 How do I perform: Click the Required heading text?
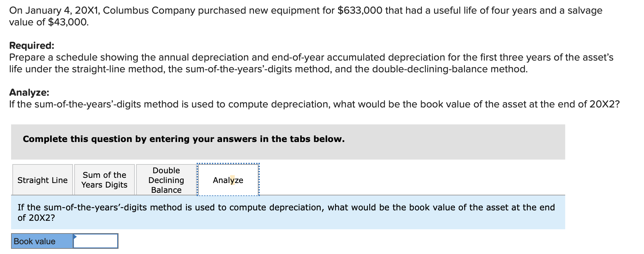(x=32, y=45)
